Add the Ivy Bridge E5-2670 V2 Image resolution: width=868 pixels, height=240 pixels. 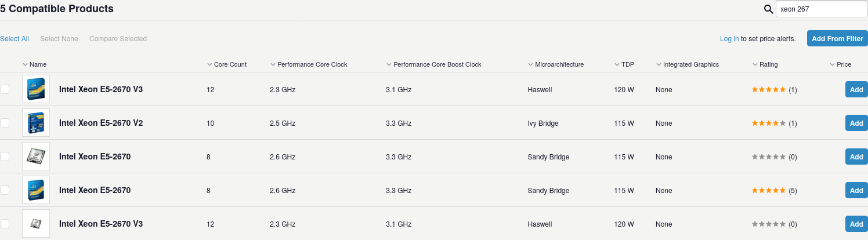point(856,123)
